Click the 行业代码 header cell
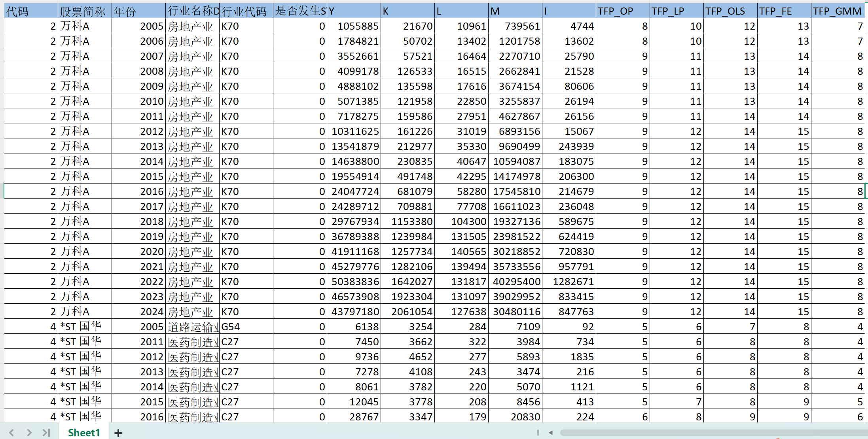Viewport: 868px width, 439px height. [x=246, y=11]
